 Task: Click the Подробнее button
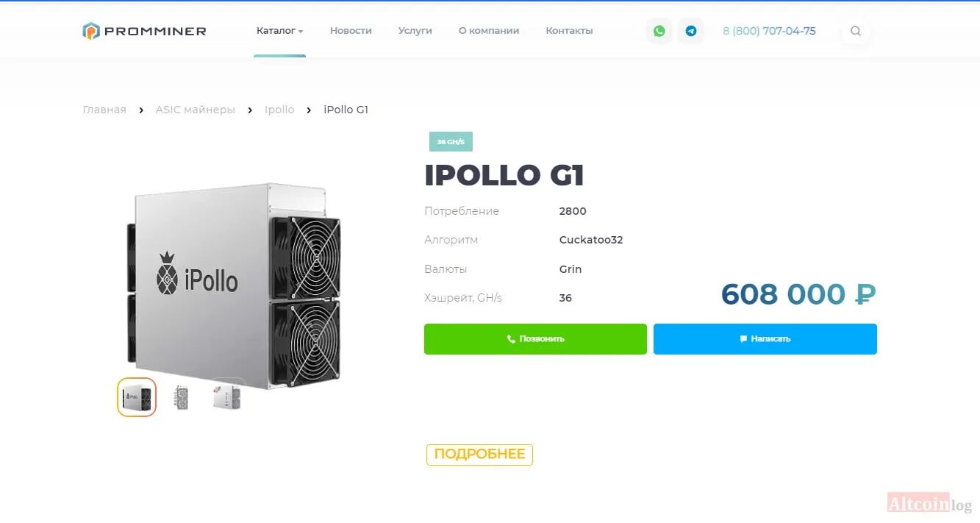[479, 455]
